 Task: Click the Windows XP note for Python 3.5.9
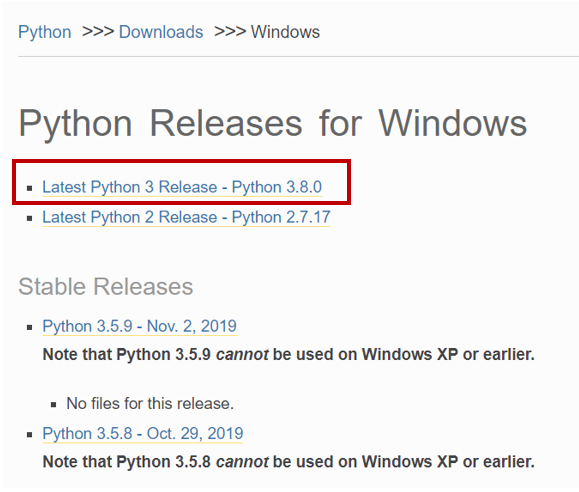tap(288, 355)
